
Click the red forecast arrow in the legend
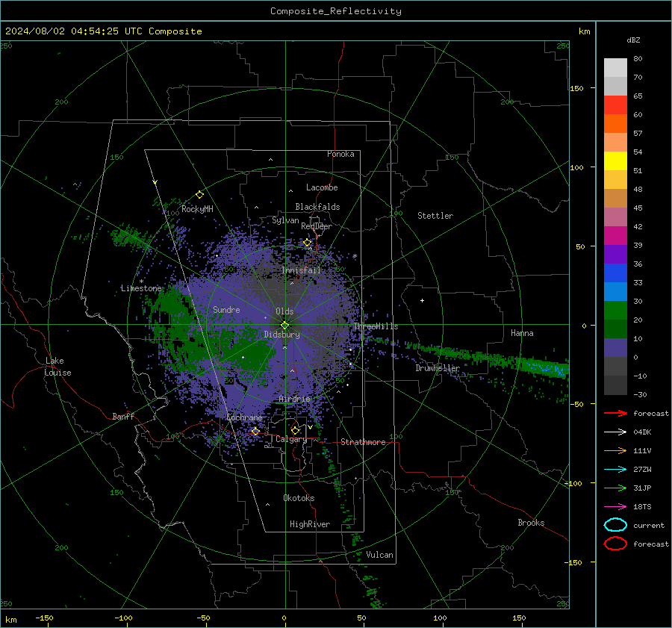tap(615, 413)
